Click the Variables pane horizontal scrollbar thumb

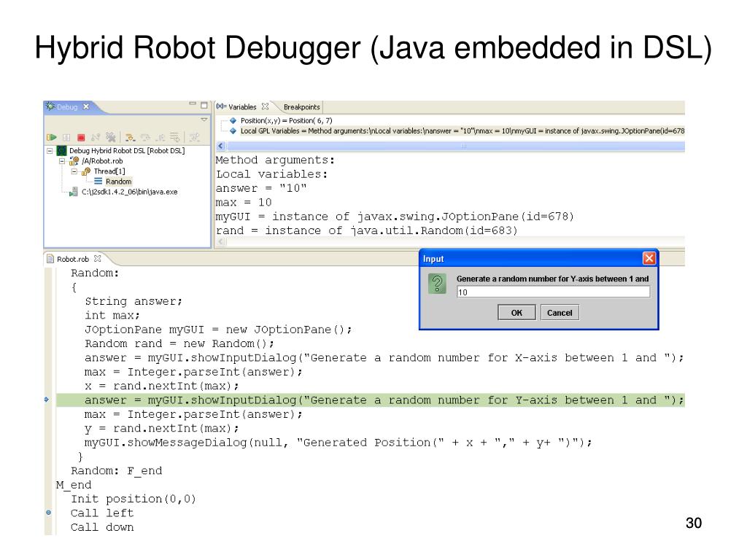point(455,146)
